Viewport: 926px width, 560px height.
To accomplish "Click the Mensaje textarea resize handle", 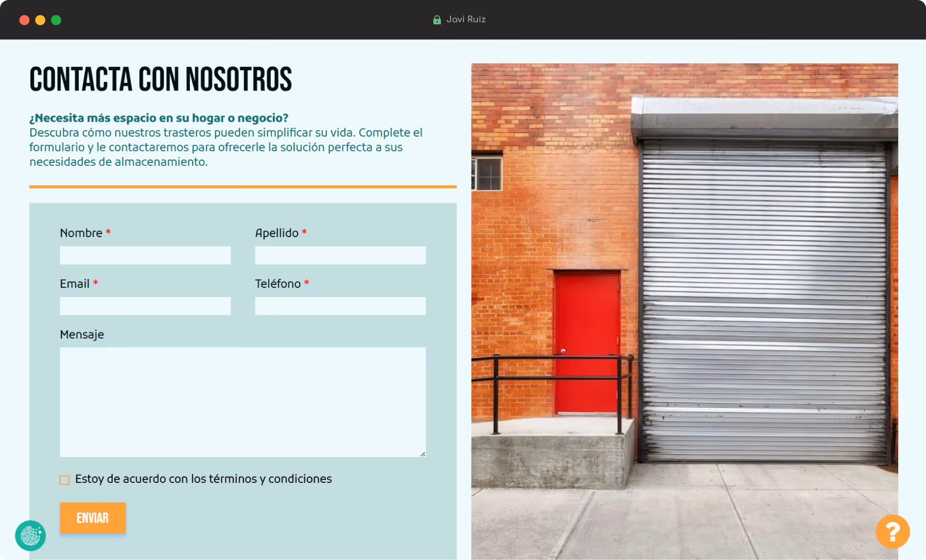I will pyautogui.click(x=422, y=454).
